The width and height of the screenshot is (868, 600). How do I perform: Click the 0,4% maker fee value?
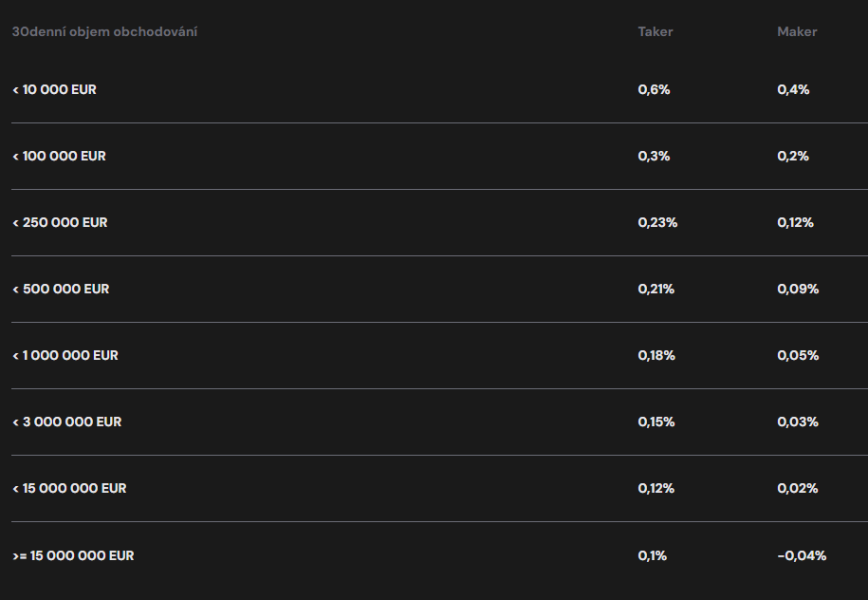(793, 89)
